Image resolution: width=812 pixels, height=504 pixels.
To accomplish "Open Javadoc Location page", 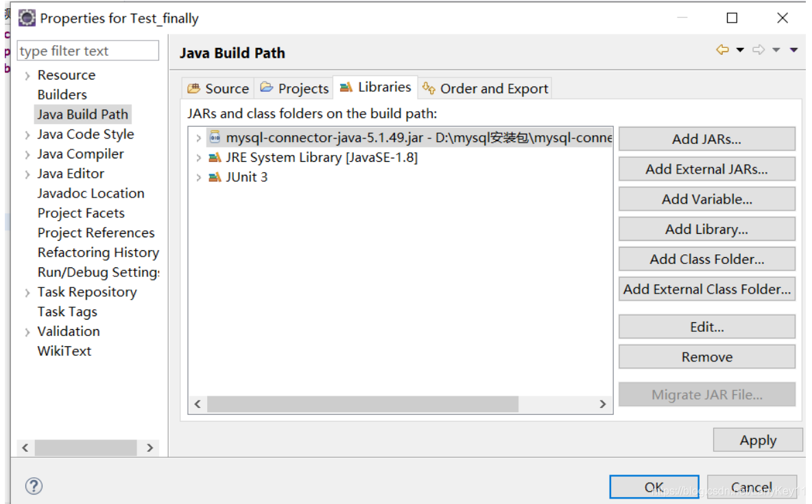I will 91,193.
